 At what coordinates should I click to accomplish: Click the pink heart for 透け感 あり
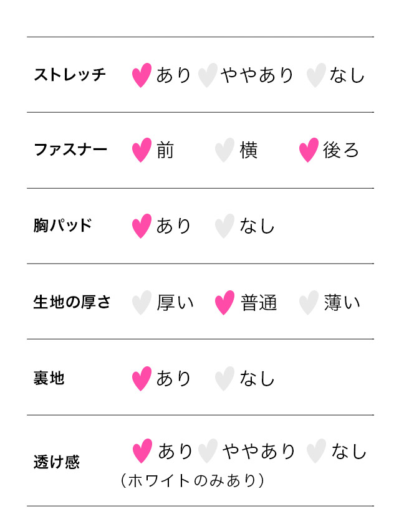[143, 452]
